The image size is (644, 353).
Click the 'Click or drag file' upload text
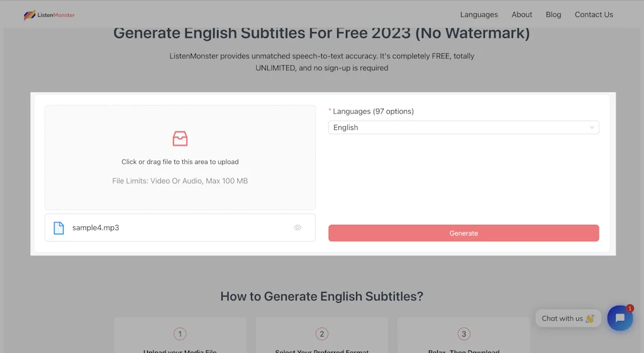[x=180, y=161]
